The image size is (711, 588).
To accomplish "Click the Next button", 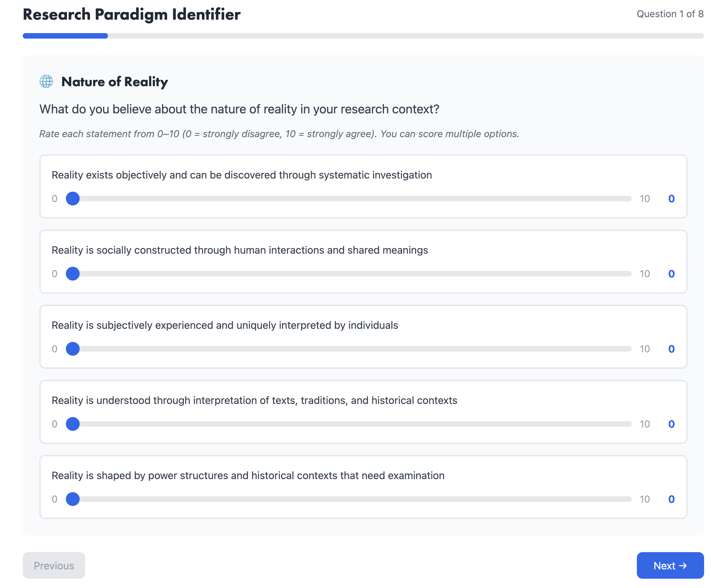I will 670,565.
